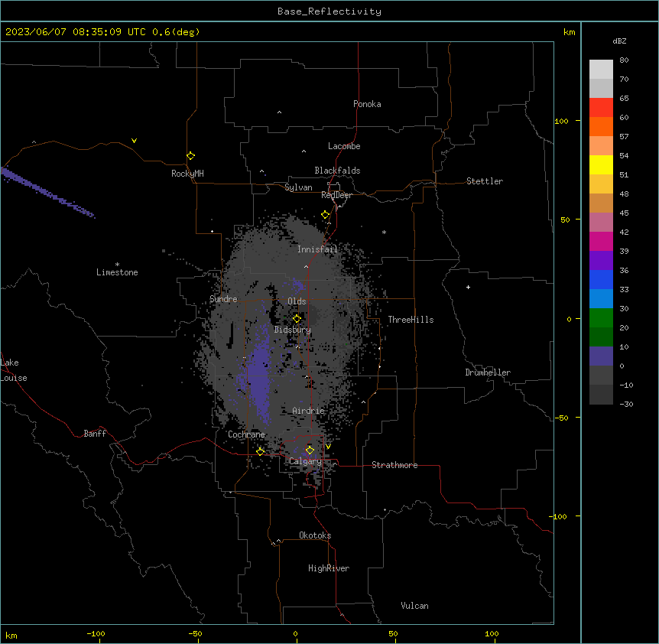Select the Okotoks label
This screenshot has height=644, width=659.
315,535
